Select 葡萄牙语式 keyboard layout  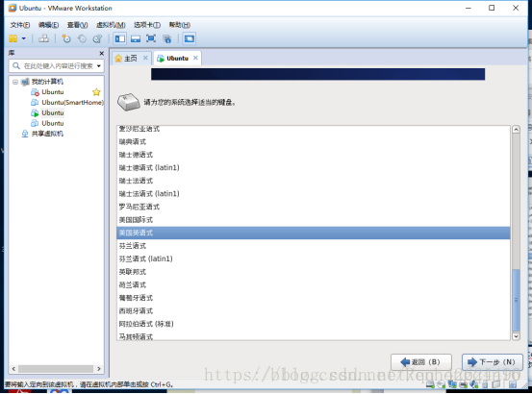(314, 298)
